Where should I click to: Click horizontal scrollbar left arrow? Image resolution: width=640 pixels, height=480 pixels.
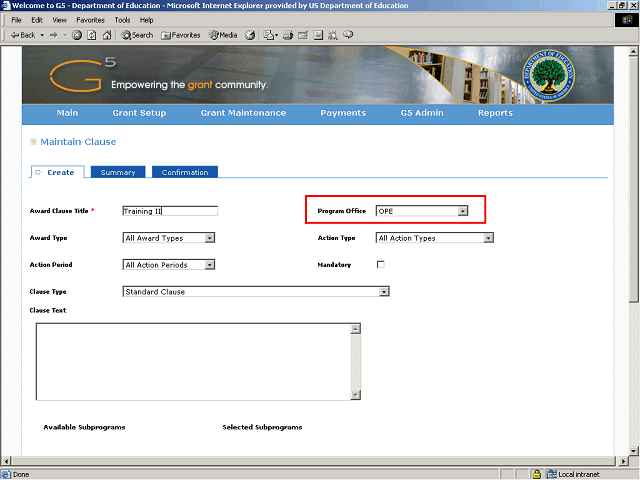[6, 461]
